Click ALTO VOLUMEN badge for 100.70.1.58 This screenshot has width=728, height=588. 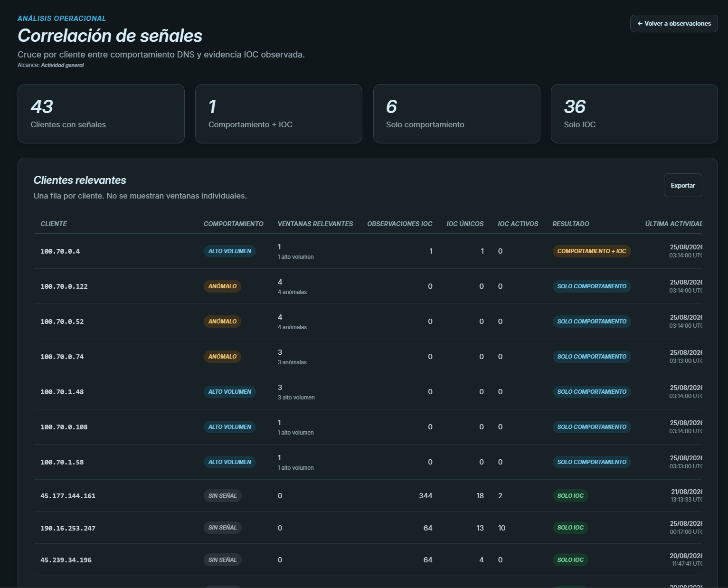[x=230, y=462]
